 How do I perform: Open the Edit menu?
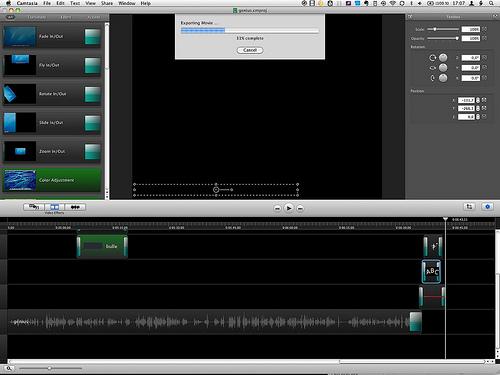click(60, 3)
